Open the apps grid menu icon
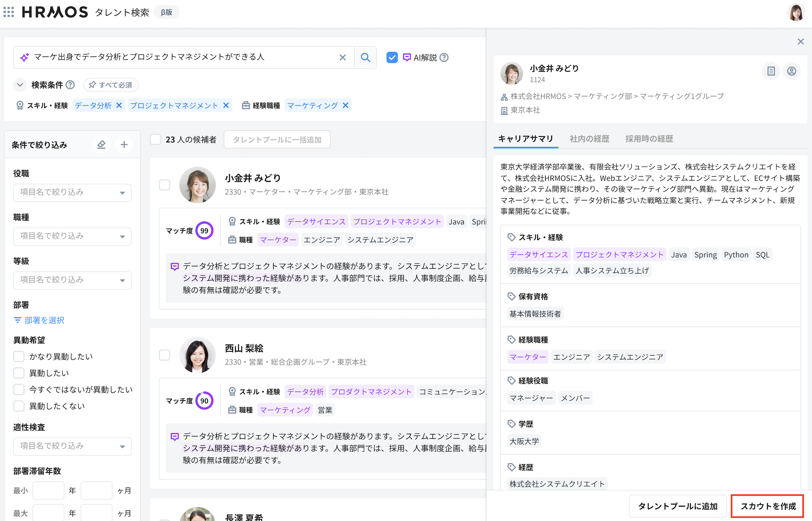This screenshot has height=521, width=812. pos(9,12)
